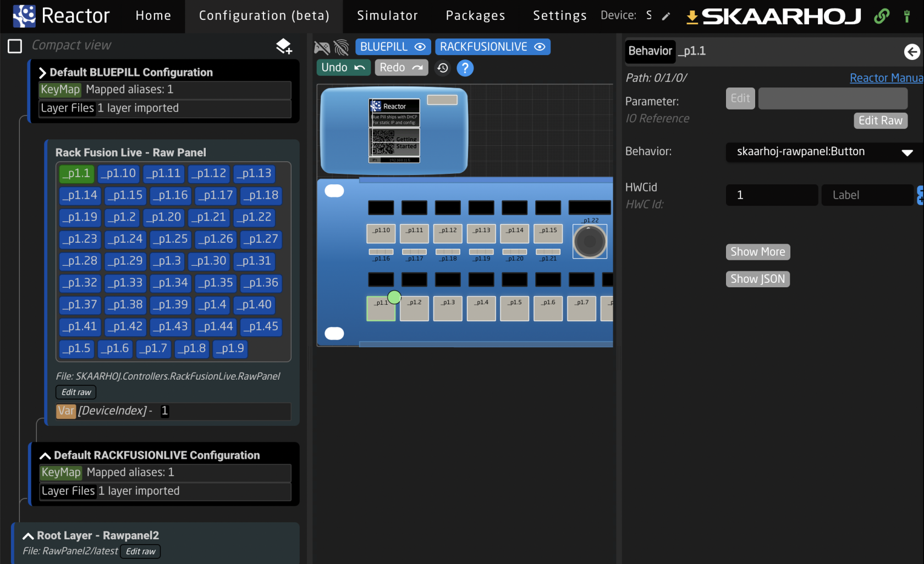924x564 pixels.
Task: Click the green dot on _p1.1 key
Action: click(x=394, y=298)
